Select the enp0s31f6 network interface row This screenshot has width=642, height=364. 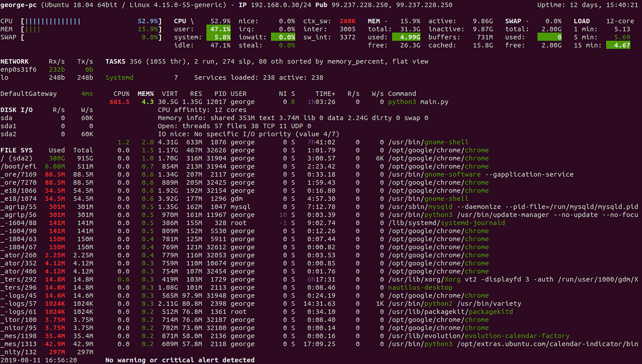point(47,70)
